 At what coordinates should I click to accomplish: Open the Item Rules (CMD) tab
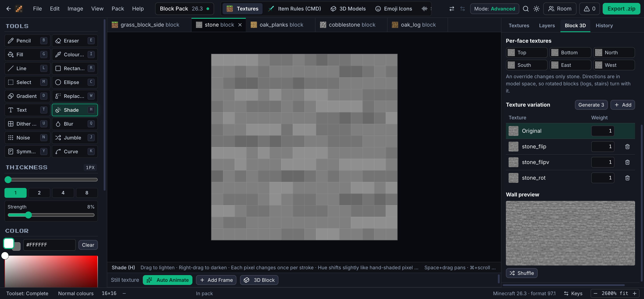(x=295, y=9)
